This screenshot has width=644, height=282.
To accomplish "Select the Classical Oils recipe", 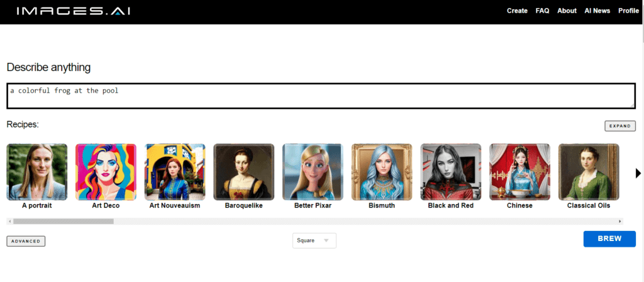I will pos(589,172).
